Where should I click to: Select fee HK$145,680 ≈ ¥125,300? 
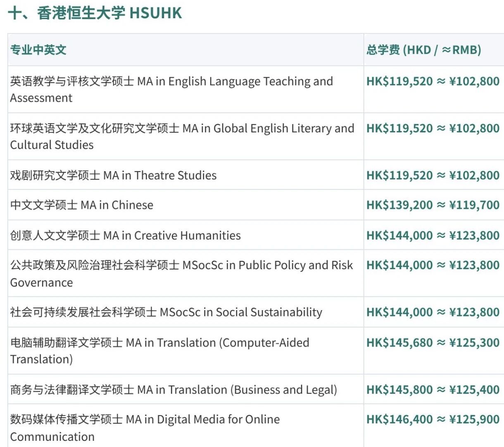click(433, 343)
